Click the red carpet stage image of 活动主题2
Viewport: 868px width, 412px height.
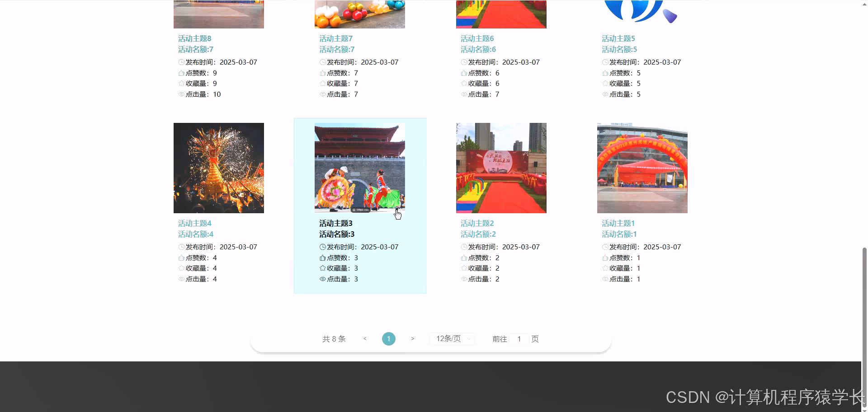[501, 168]
